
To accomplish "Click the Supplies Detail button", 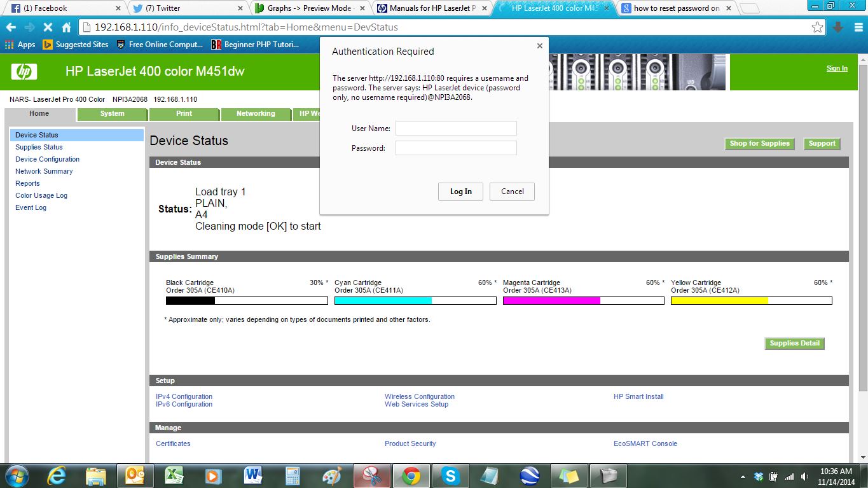I will pyautogui.click(x=794, y=344).
